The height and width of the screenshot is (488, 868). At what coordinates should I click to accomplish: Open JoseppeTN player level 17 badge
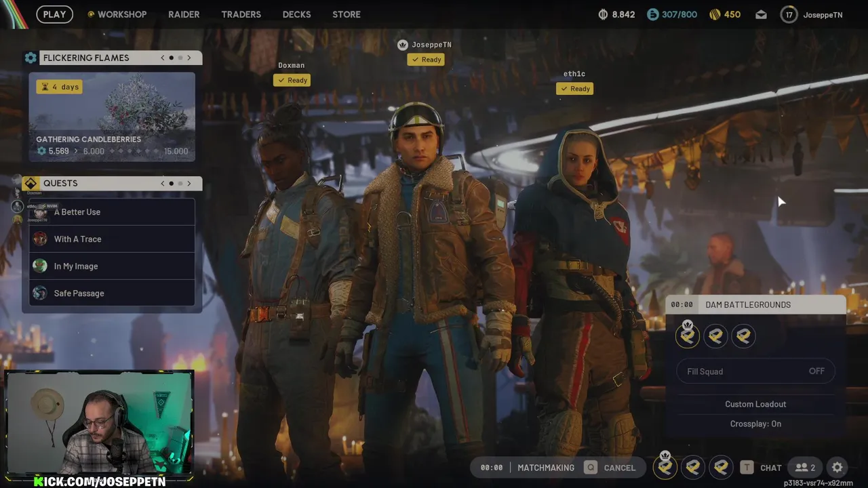click(x=789, y=14)
